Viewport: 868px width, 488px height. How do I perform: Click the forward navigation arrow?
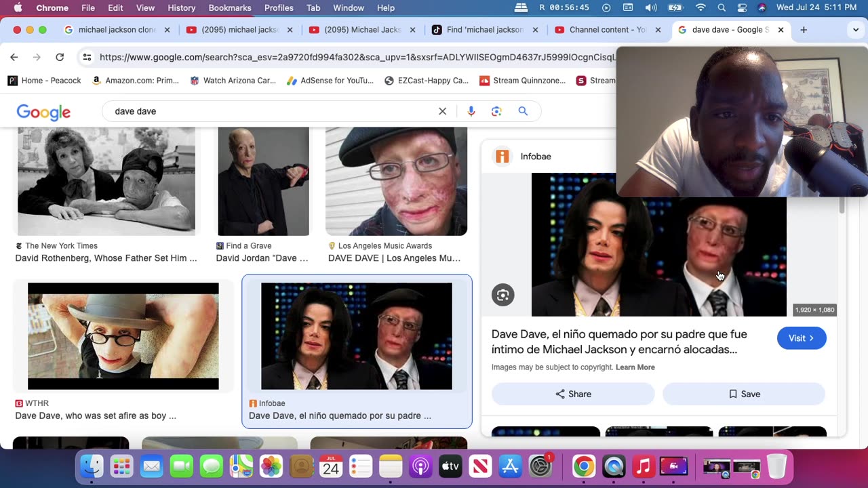[x=37, y=58]
